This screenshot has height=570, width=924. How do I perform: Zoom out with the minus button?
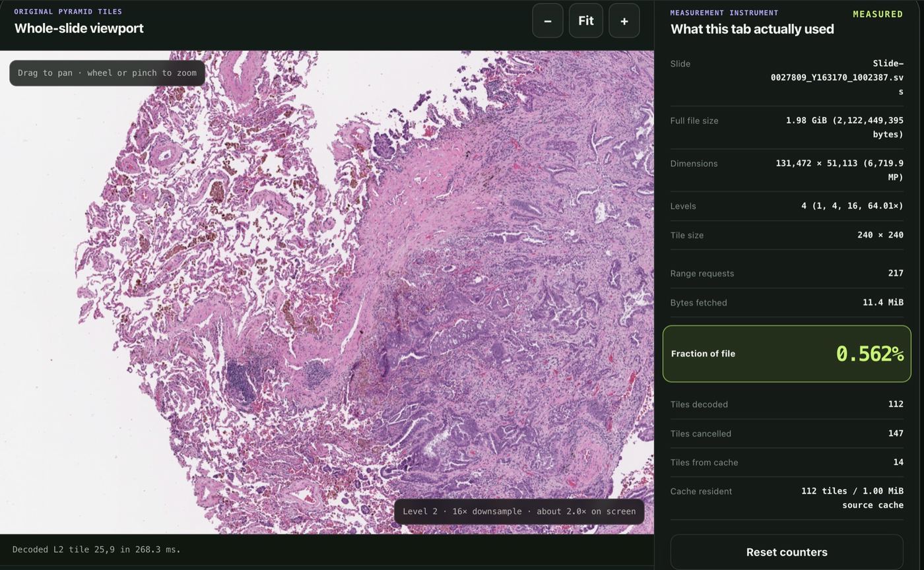pos(547,20)
